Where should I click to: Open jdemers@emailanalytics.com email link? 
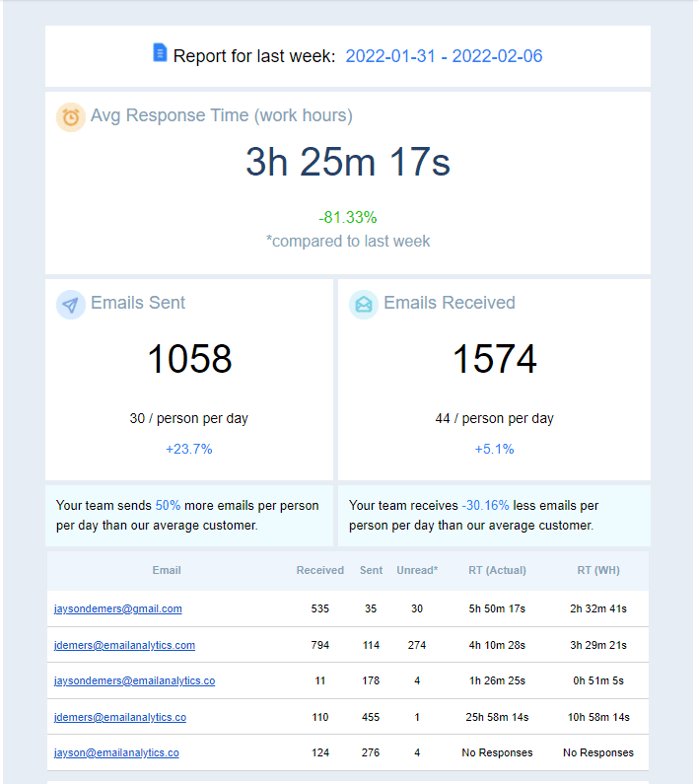coord(124,645)
